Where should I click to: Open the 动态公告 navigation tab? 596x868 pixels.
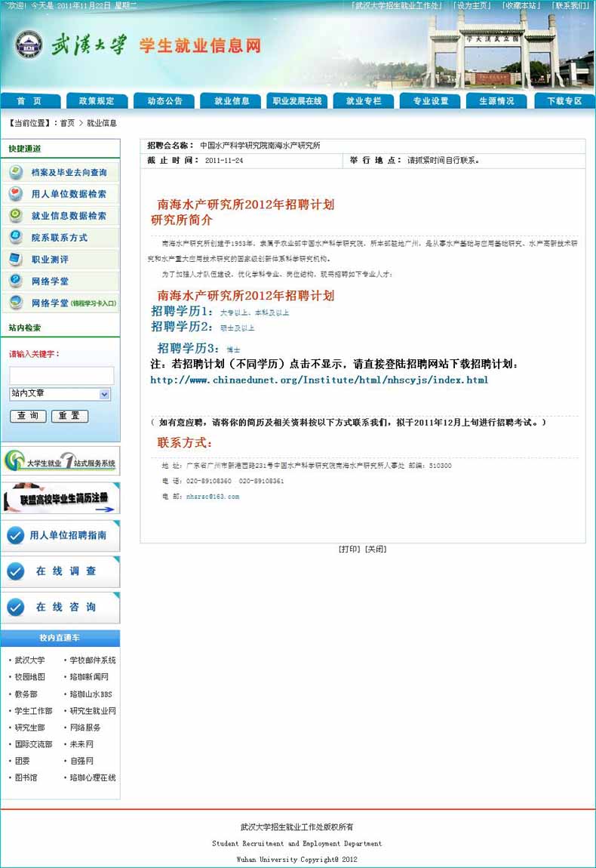(164, 100)
